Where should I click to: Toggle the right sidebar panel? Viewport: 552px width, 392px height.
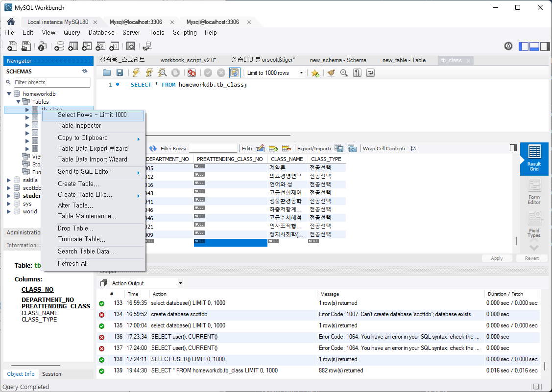pos(545,46)
